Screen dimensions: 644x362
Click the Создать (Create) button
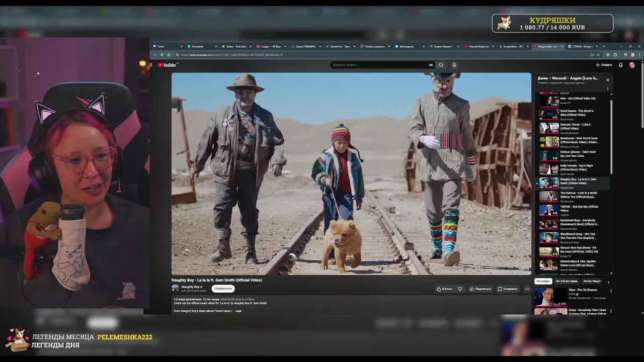click(x=604, y=65)
